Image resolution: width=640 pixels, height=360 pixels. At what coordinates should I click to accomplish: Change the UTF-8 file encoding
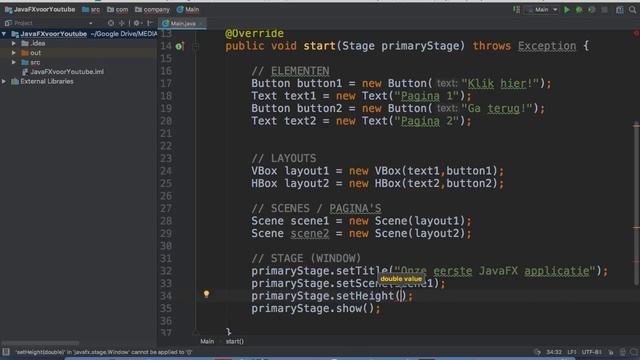tap(592, 352)
